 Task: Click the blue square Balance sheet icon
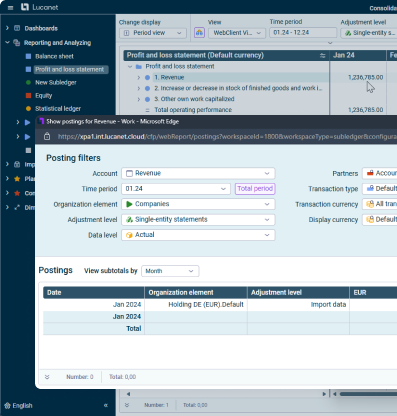tap(28, 56)
